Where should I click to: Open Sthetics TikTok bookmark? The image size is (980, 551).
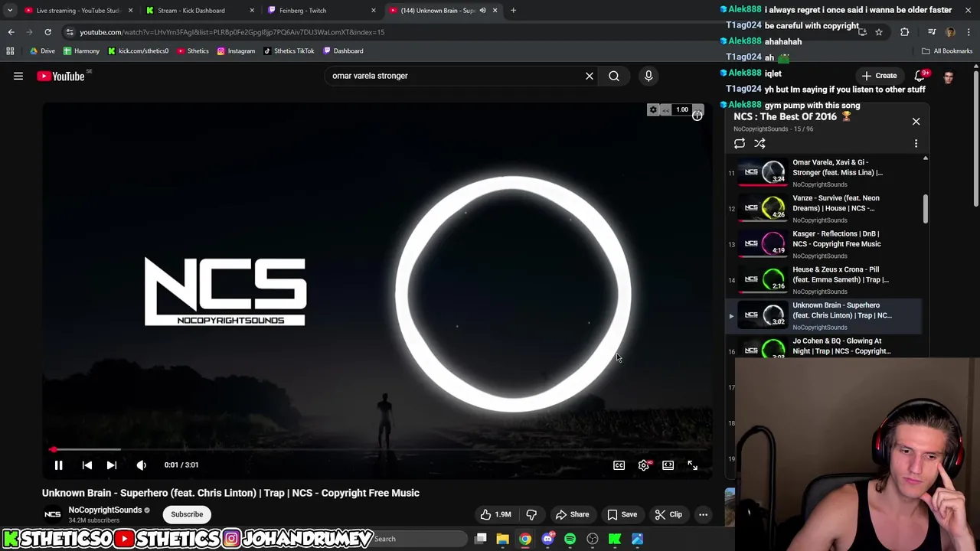click(x=289, y=51)
